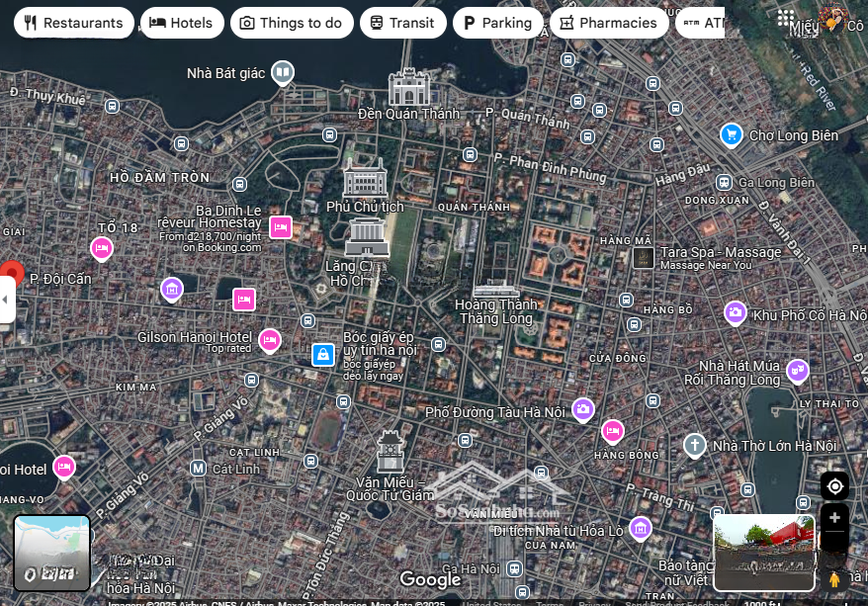Select Ba Dinh Le rêveur Homestay hotel pin

281,227
